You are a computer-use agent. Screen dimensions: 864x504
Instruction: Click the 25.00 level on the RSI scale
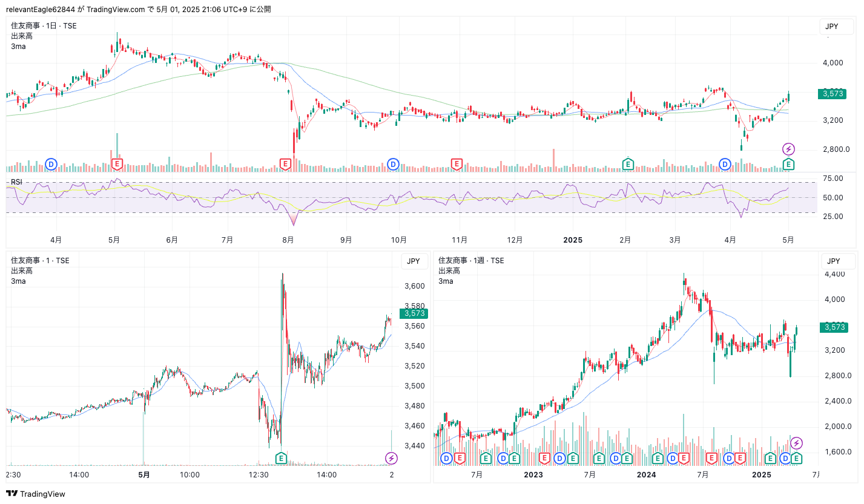pyautogui.click(x=833, y=217)
